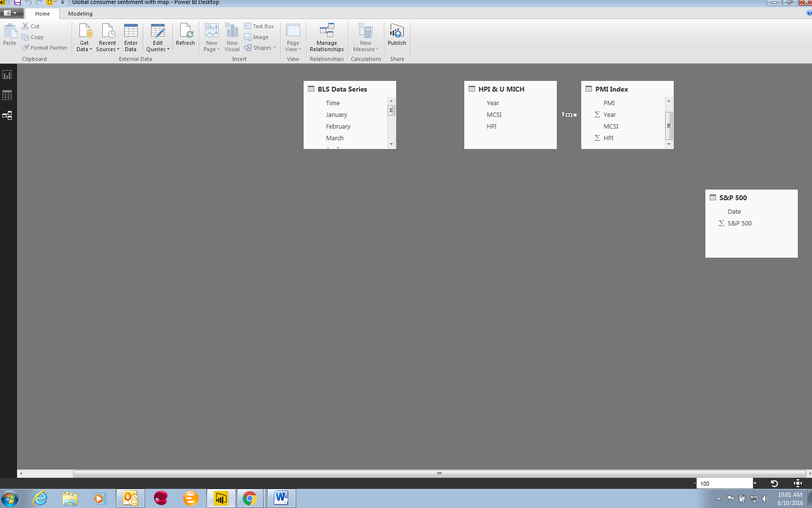Viewport: 812px width, 508px height.
Task: Switch to Data view in sidebar
Action: (7, 95)
